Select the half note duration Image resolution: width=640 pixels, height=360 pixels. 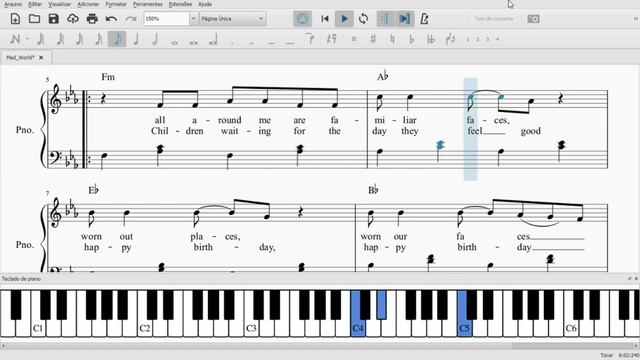(155, 39)
